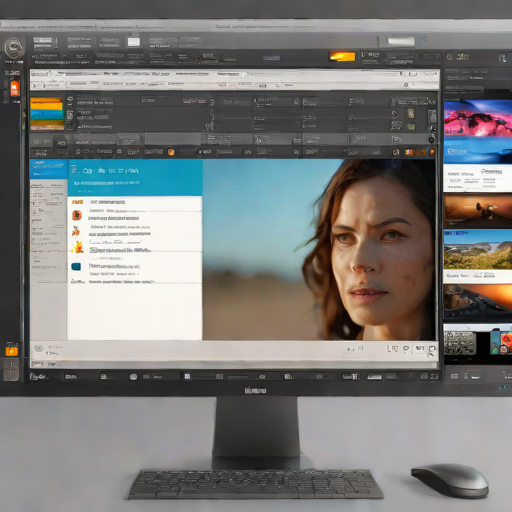Image resolution: width=512 pixels, height=512 pixels.
Task: Open the pink mountain thumbnail
Action: tap(477, 119)
